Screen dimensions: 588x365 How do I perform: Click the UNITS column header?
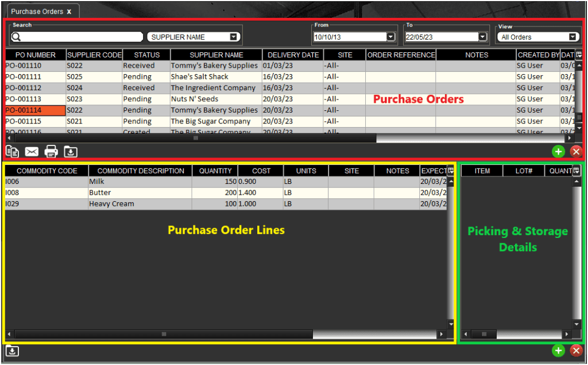(306, 171)
